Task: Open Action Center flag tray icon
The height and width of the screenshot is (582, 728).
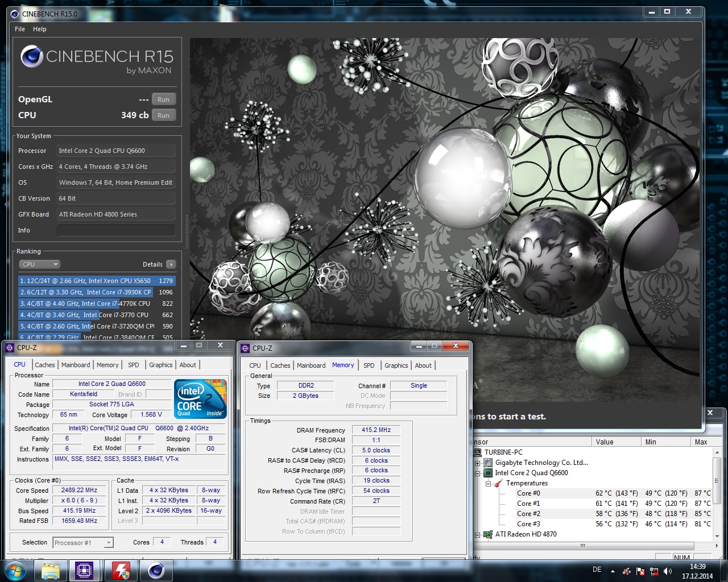Action: click(x=640, y=571)
